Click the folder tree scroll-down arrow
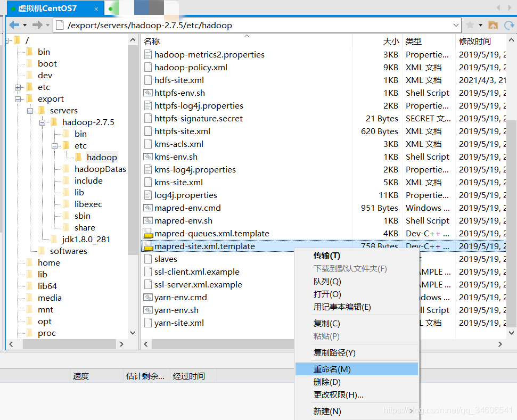 point(133,333)
